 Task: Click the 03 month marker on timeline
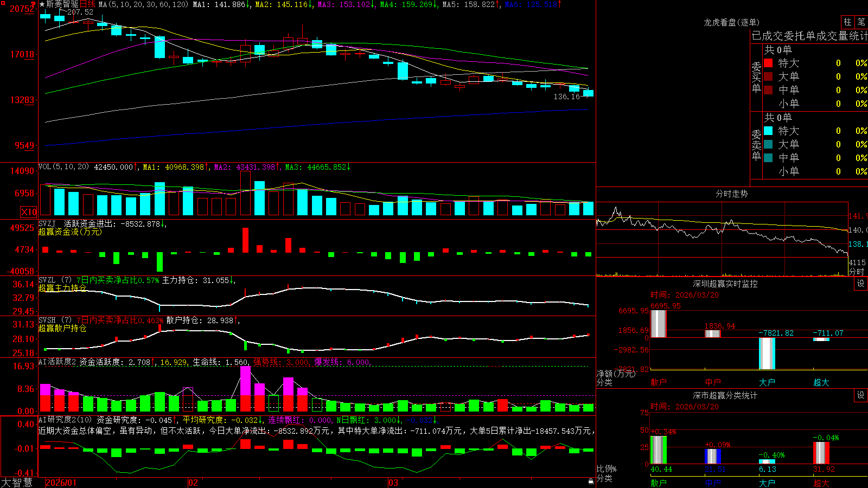pos(393,483)
